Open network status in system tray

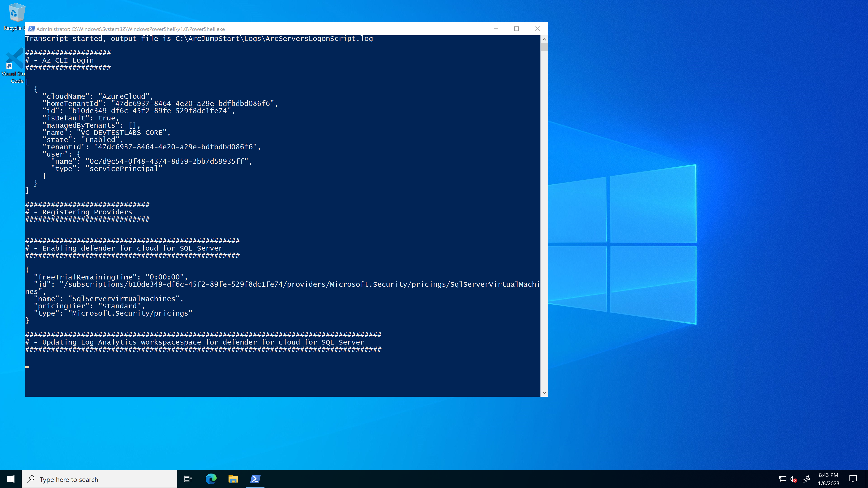coord(782,479)
